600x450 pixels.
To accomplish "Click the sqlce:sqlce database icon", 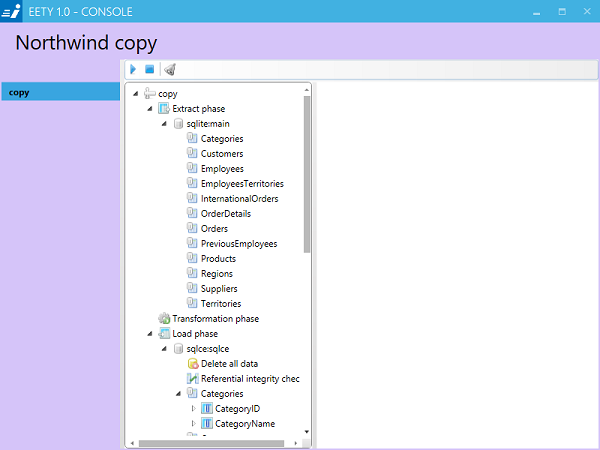I will pos(178,349).
